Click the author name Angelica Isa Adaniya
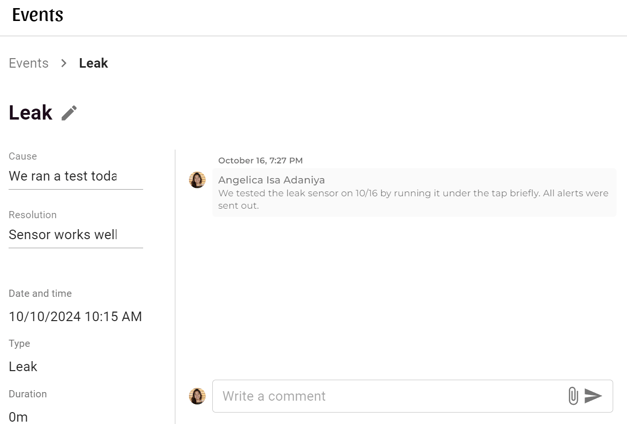 pyautogui.click(x=272, y=180)
